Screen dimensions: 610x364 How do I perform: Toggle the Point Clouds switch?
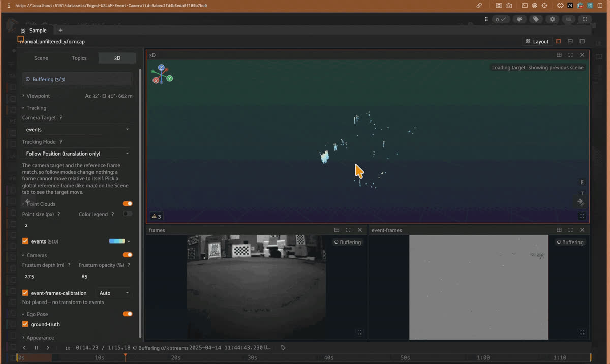click(127, 204)
